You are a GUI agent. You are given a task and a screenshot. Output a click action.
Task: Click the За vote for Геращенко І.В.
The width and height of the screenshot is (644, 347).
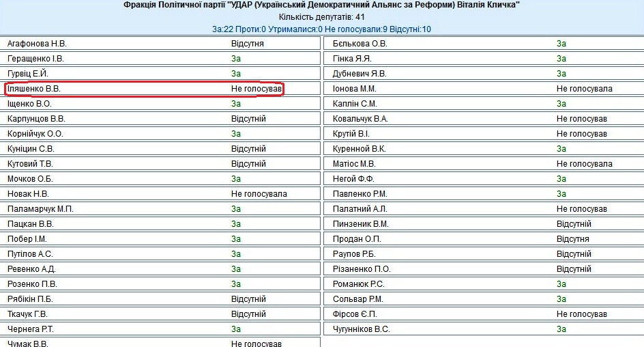point(236,59)
